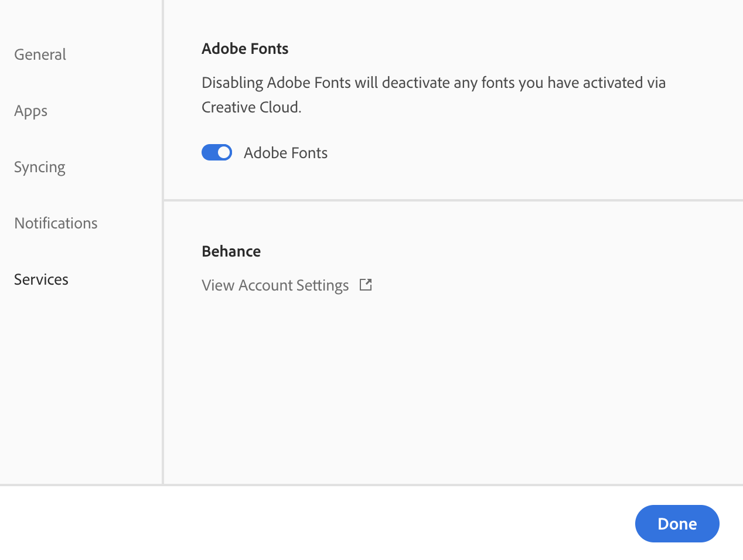Click the white knob of the Adobe Fonts switch
The height and width of the screenshot is (560, 743).
[224, 152]
